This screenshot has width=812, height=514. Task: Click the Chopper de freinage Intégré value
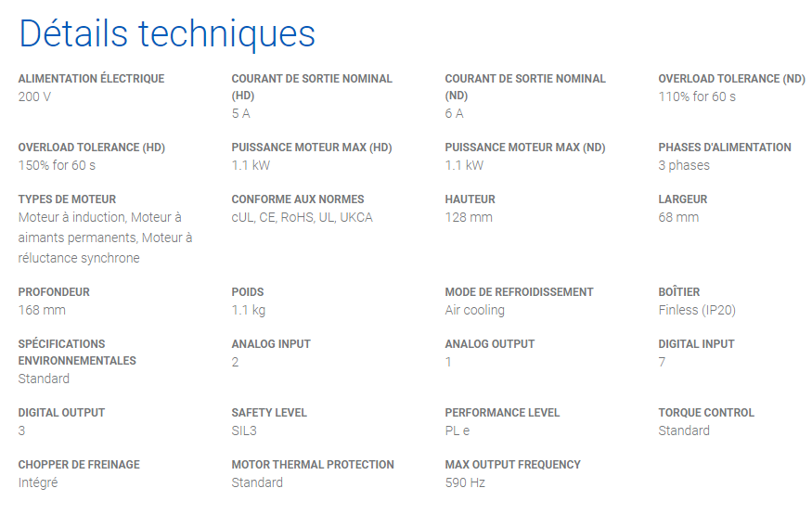point(38,483)
